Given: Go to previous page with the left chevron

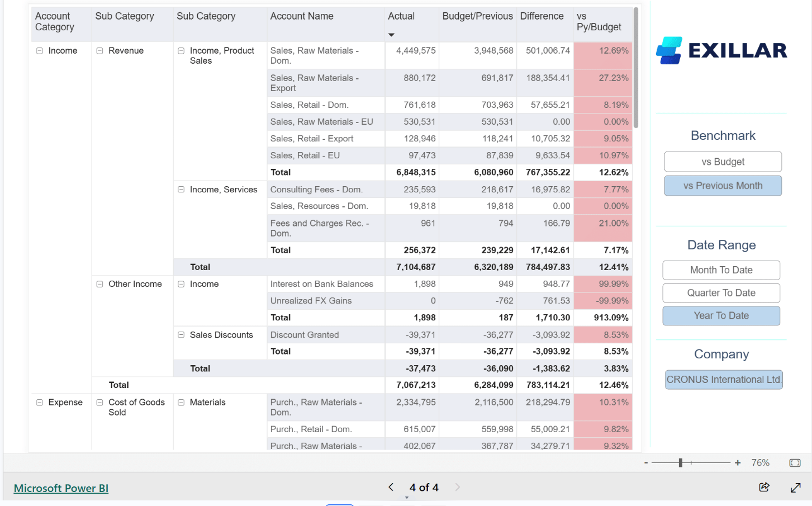Looking at the screenshot, I should tap(391, 487).
